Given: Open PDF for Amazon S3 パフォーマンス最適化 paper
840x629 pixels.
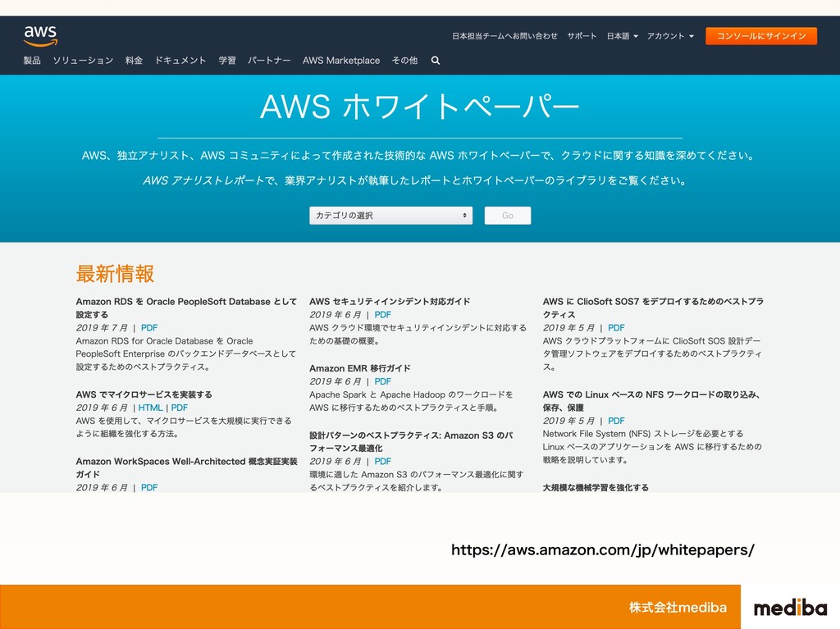Looking at the screenshot, I should [382, 462].
